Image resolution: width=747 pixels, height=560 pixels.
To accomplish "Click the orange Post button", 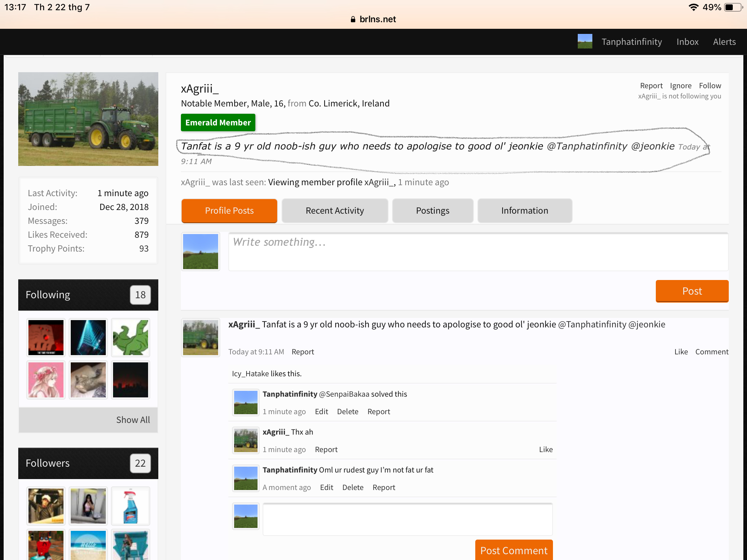I will click(692, 291).
